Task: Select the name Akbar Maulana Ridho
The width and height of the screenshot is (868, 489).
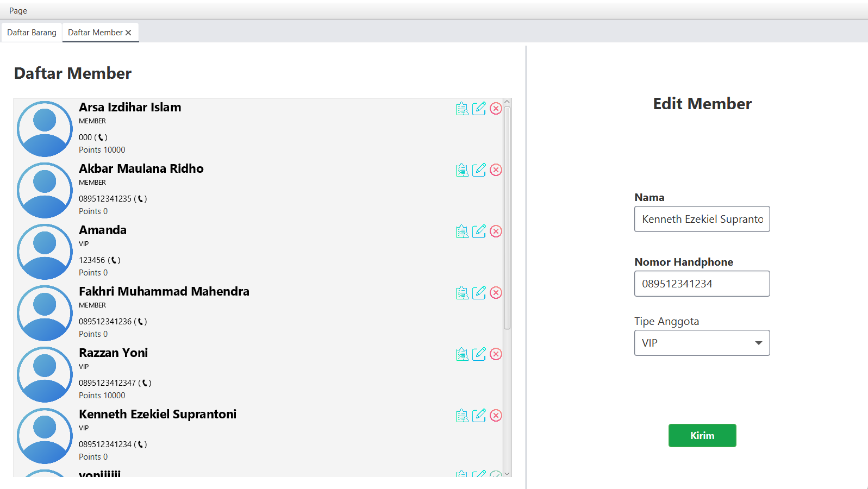Action: click(x=141, y=168)
